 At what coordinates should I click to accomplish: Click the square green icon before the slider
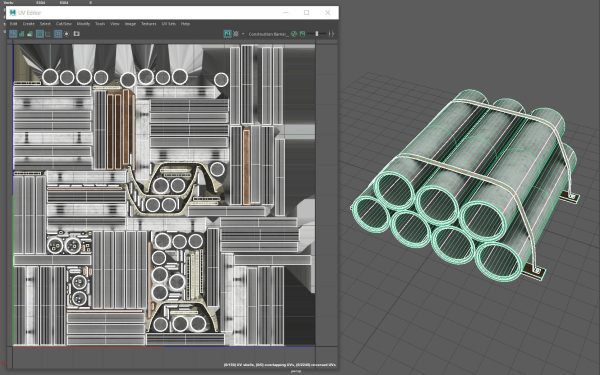click(302, 34)
